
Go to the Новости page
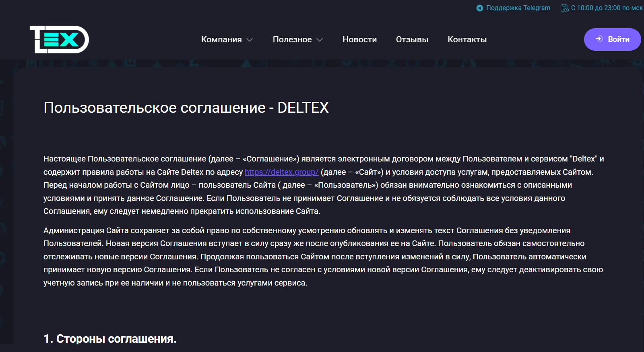(x=359, y=39)
